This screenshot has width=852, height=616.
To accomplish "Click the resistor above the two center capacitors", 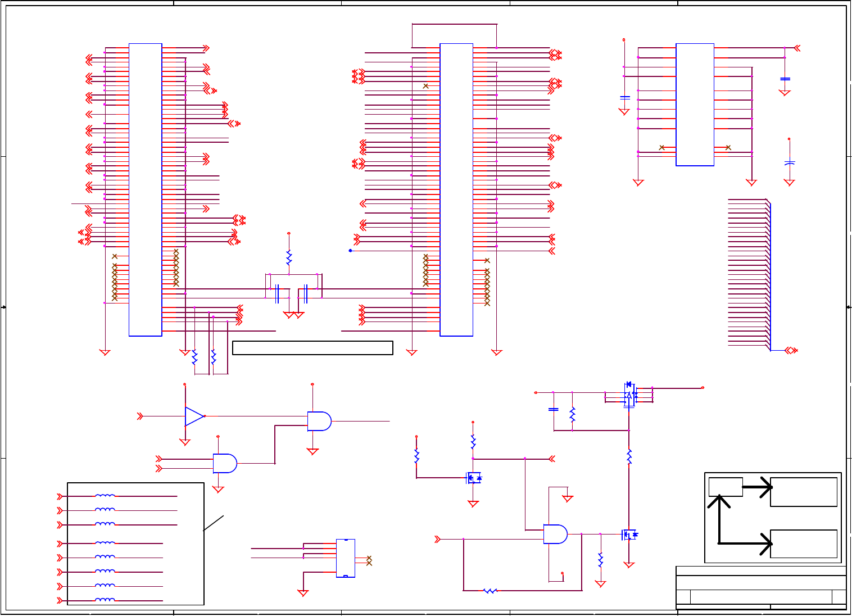I will 289,257.
